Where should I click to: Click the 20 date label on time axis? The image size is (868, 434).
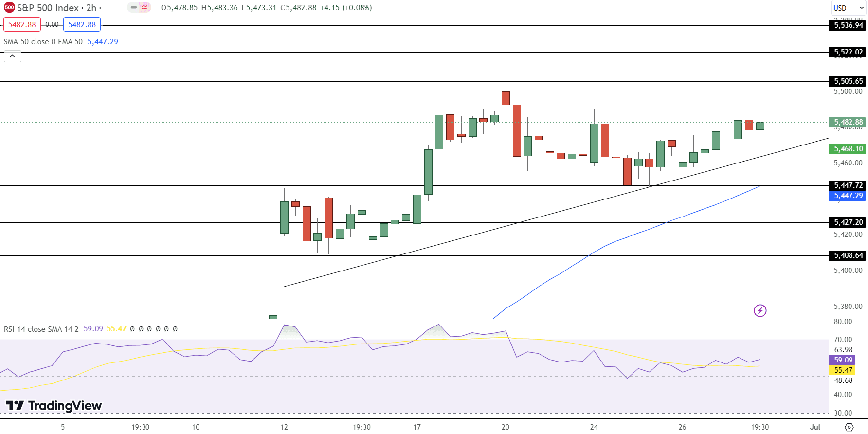tap(506, 427)
